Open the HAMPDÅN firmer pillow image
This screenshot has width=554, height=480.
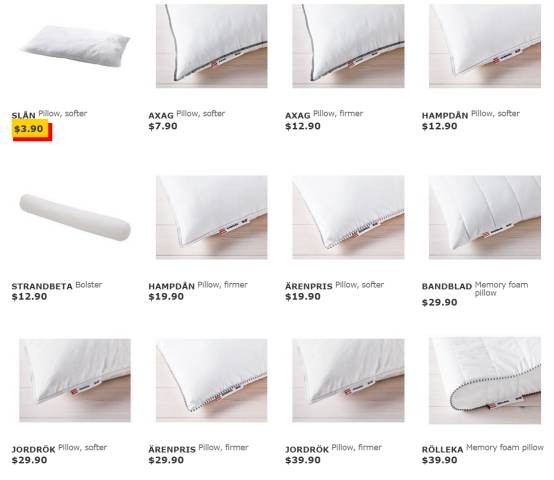pyautogui.click(x=212, y=217)
